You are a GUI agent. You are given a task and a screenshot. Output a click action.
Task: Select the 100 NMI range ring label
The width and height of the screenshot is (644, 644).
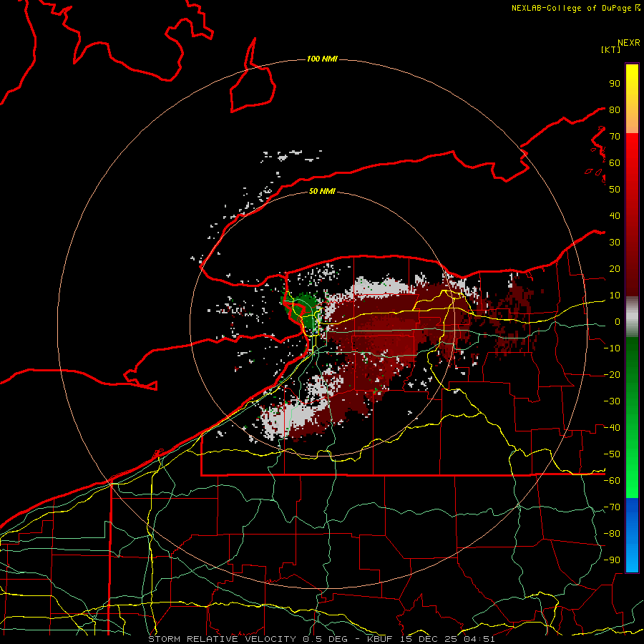pos(322,59)
